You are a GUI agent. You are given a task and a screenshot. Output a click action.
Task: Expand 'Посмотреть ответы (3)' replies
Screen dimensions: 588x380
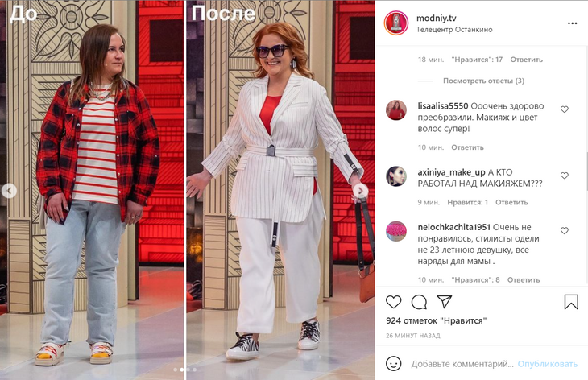(x=483, y=81)
